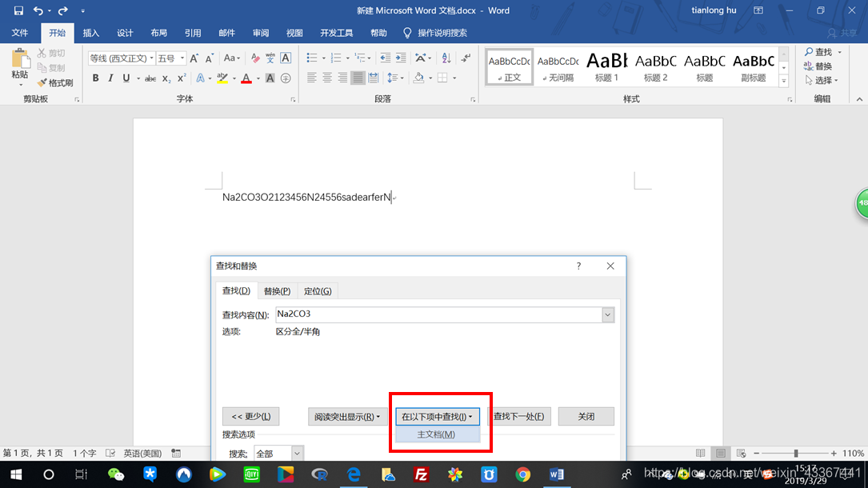
Task: Click the 查找内容 input field
Action: 438,314
